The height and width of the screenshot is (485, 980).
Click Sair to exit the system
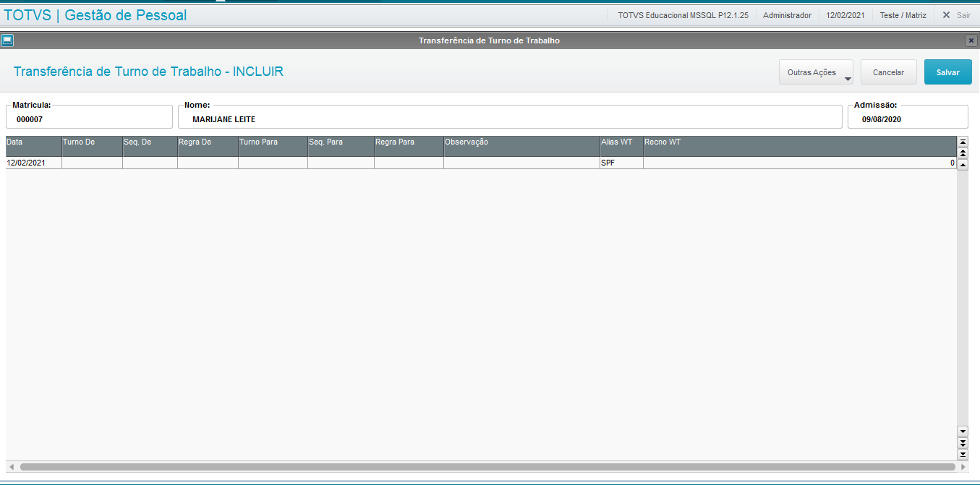[956, 14]
